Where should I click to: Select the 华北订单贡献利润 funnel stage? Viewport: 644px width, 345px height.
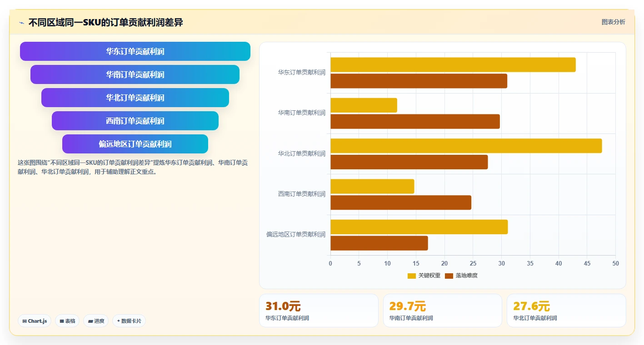135,98
